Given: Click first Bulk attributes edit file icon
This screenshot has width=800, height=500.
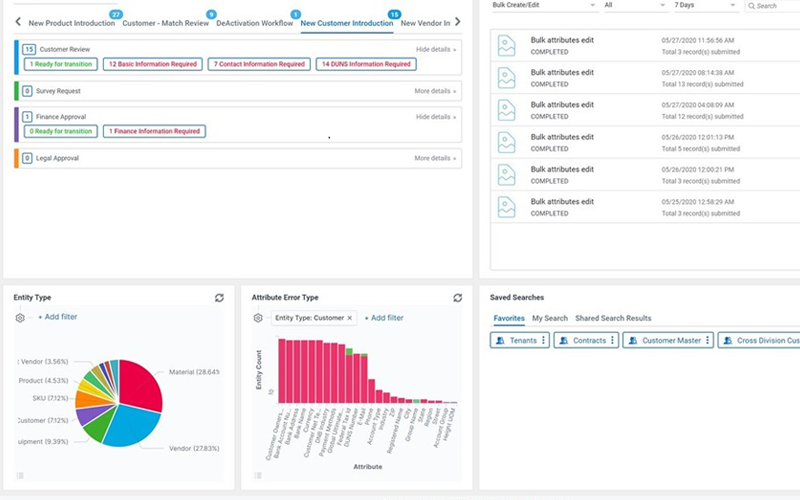Looking at the screenshot, I should tap(508, 45).
